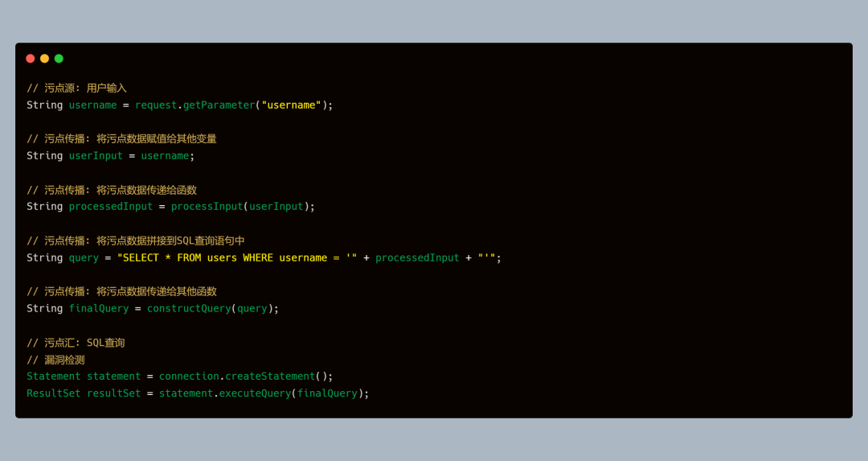Click the getParameter method call
868x461 pixels.
tap(219, 105)
